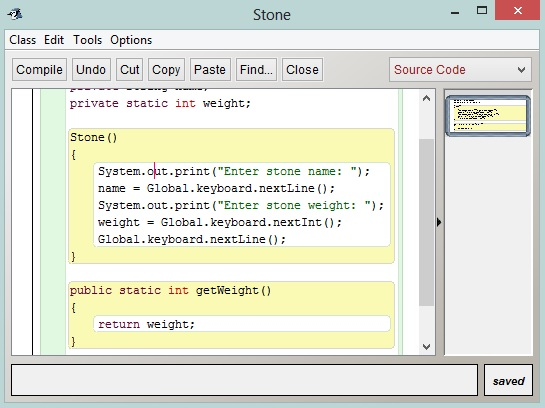This screenshot has width=545, height=408.
Task: Open the Class menu
Action: point(23,40)
